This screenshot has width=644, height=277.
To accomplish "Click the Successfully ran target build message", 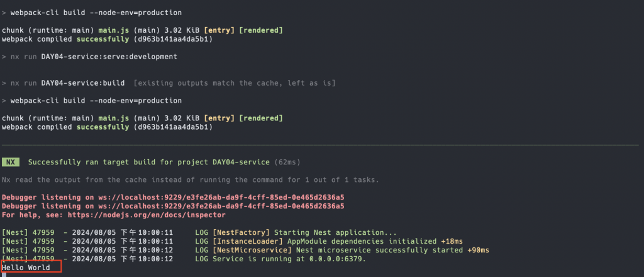I will (x=149, y=162).
